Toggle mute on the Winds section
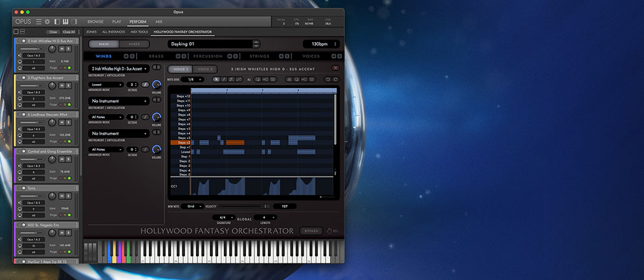The image size is (644, 280). (126, 56)
